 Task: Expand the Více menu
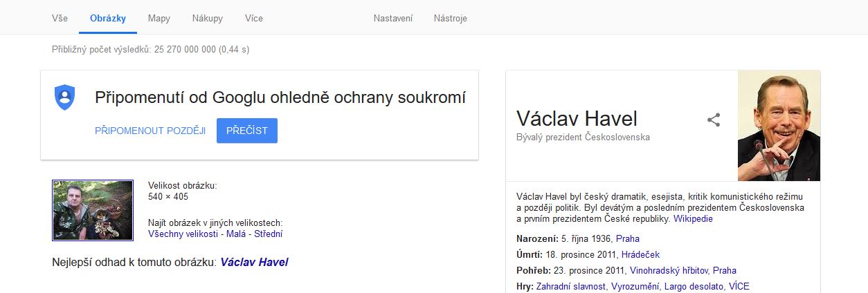[x=254, y=18]
